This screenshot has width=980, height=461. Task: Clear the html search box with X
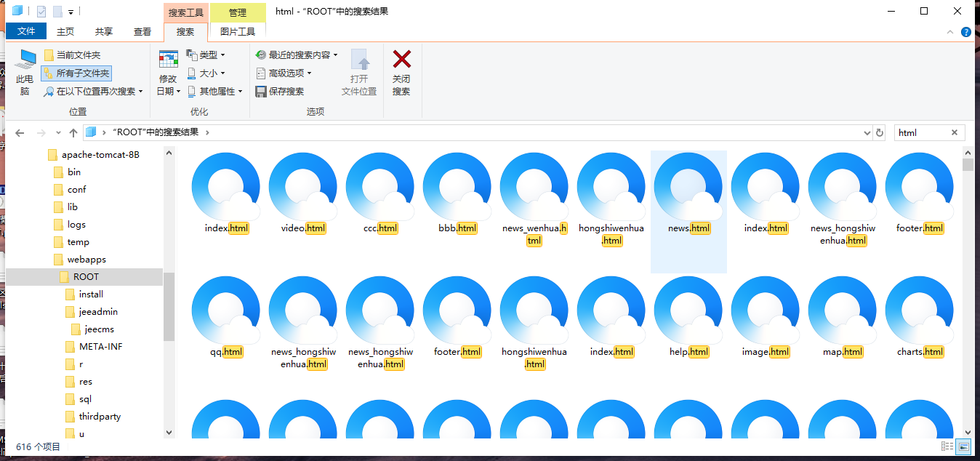point(955,132)
